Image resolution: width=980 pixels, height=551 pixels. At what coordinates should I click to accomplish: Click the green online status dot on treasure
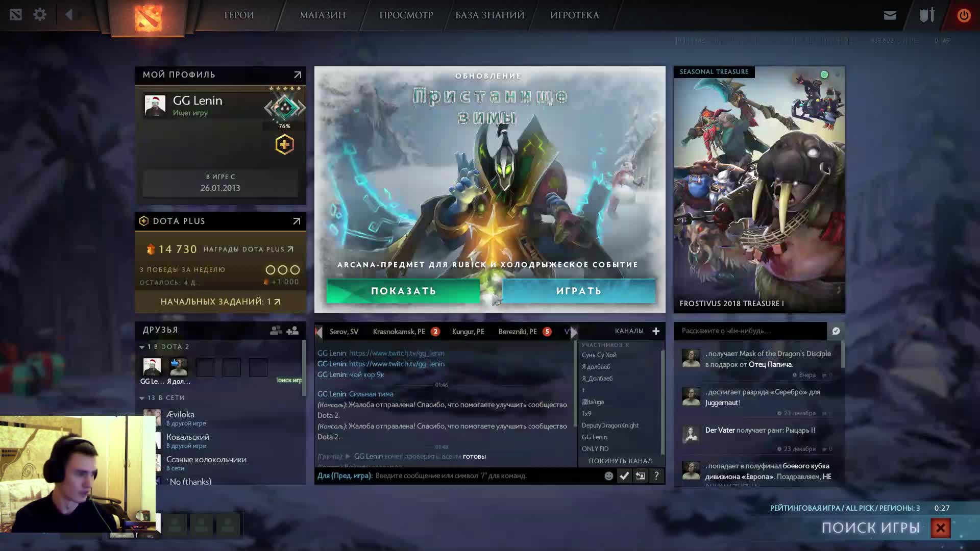(x=824, y=74)
